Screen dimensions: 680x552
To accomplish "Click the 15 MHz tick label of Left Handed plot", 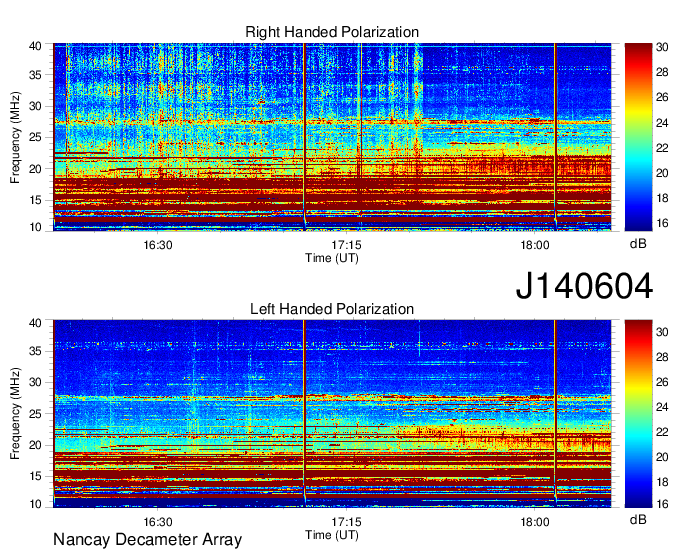I will (x=36, y=477).
